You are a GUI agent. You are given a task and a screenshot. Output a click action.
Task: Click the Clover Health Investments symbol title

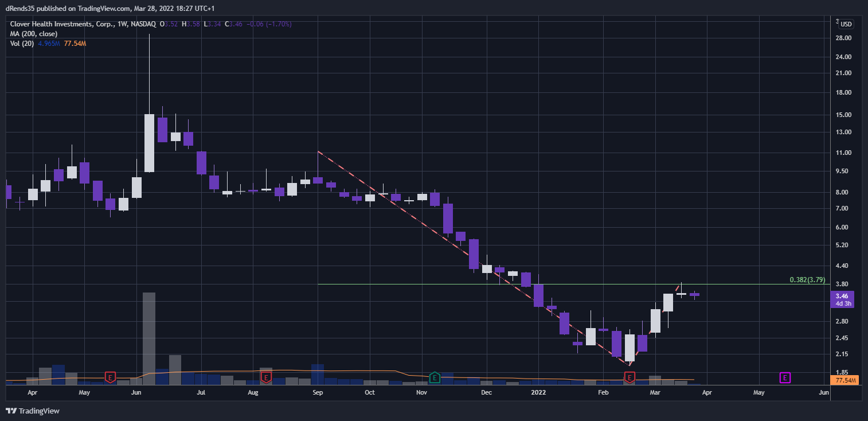pyautogui.click(x=84, y=24)
